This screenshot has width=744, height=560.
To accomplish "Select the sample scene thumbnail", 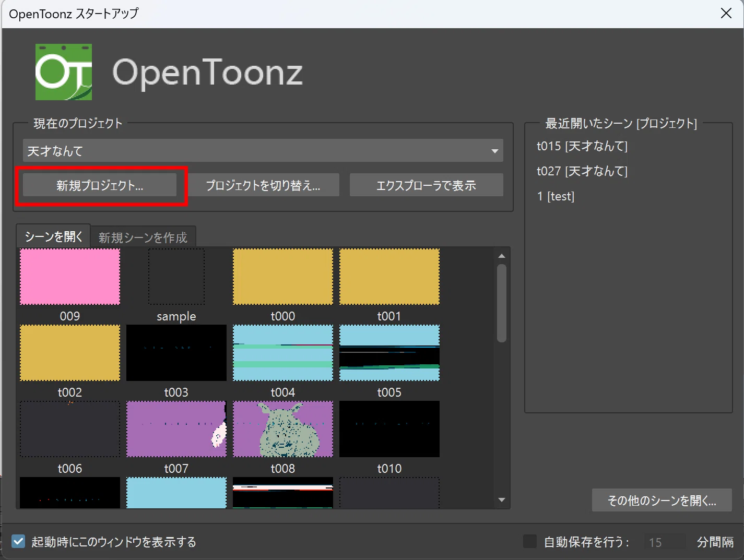I will click(176, 277).
